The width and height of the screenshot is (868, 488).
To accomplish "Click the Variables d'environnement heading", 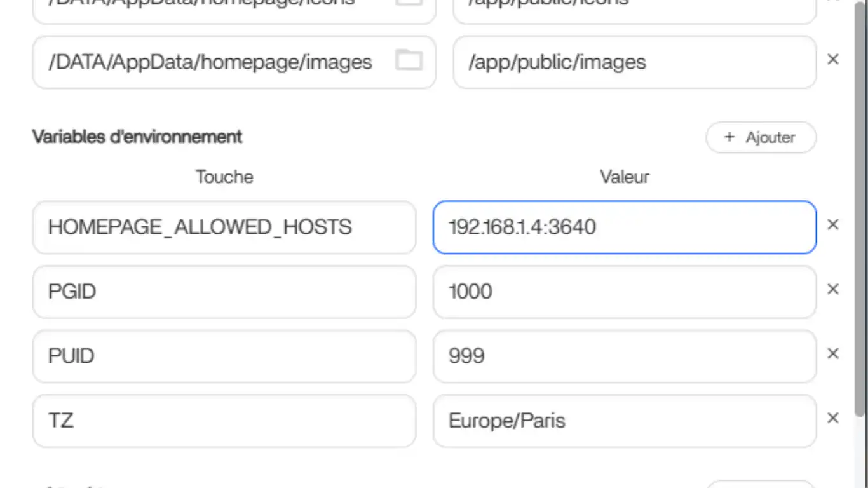I will pos(137,137).
